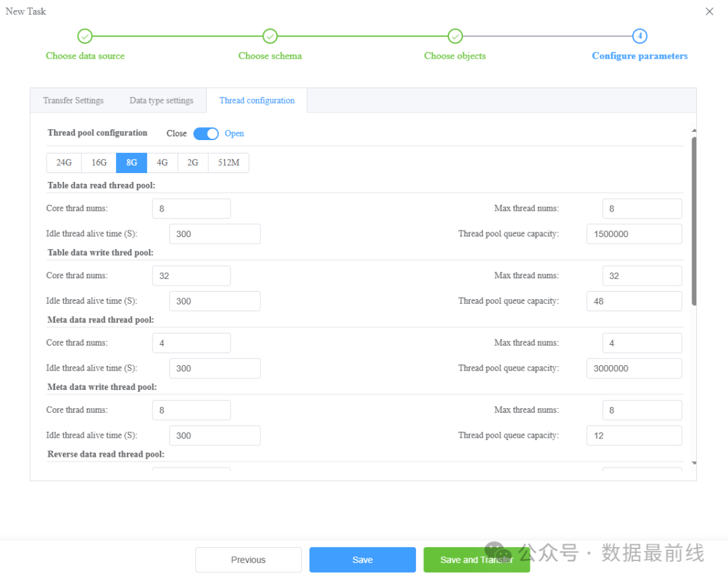
Task: Click the Choose data source step checkmark
Action: pyautogui.click(x=84, y=36)
